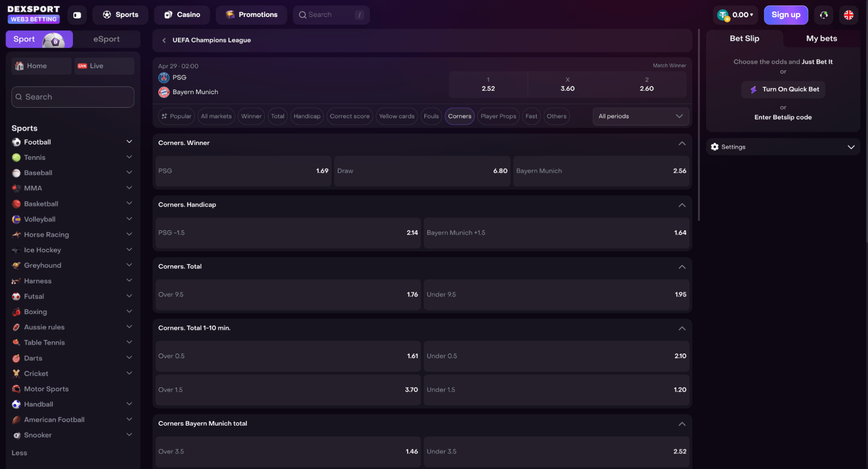Click the Live badge icon
Image resolution: width=868 pixels, height=469 pixels.
(82, 66)
